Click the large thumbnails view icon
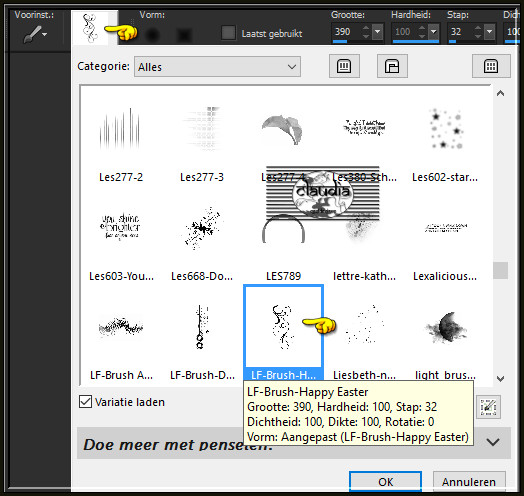The width and height of the screenshot is (524, 496). (344, 66)
